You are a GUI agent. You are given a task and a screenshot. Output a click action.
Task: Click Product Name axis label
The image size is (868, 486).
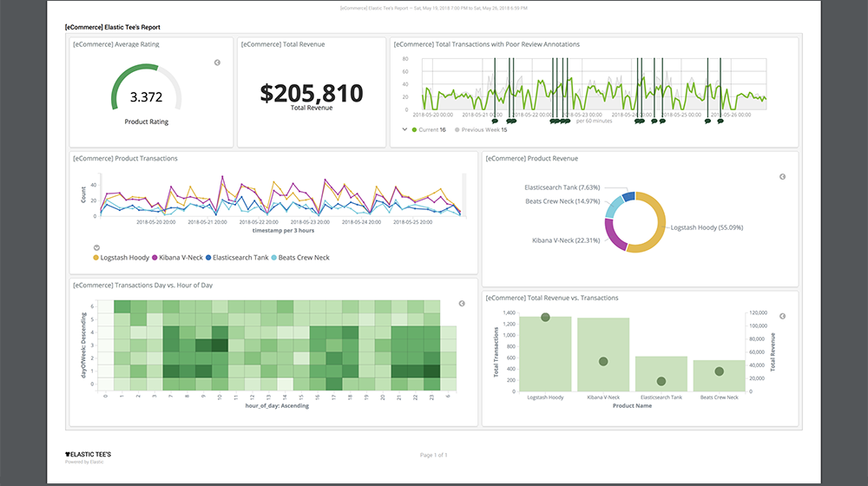point(632,406)
